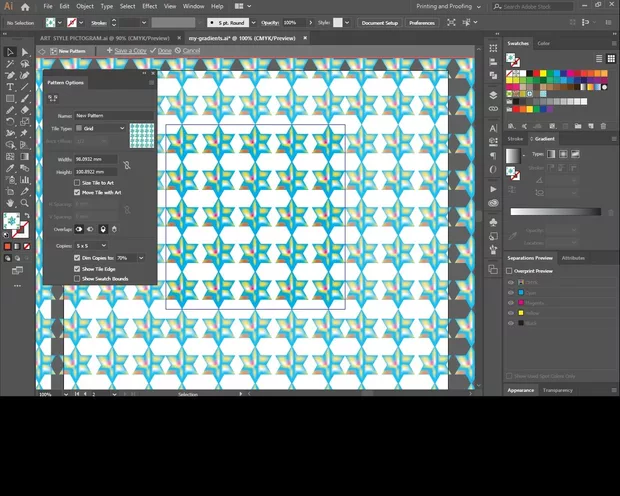Screen dimensions: 620x496
Task: Select the Magic Wand tool
Action: click(10, 64)
